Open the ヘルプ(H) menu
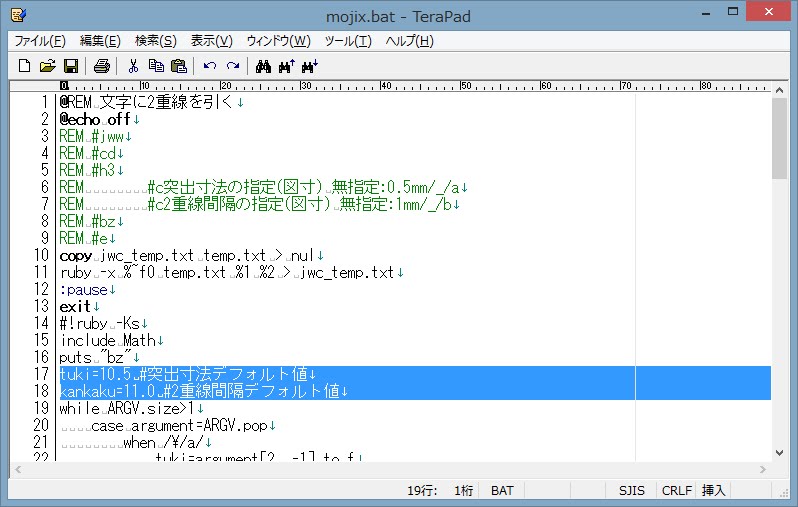The height and width of the screenshot is (507, 798). pos(410,41)
